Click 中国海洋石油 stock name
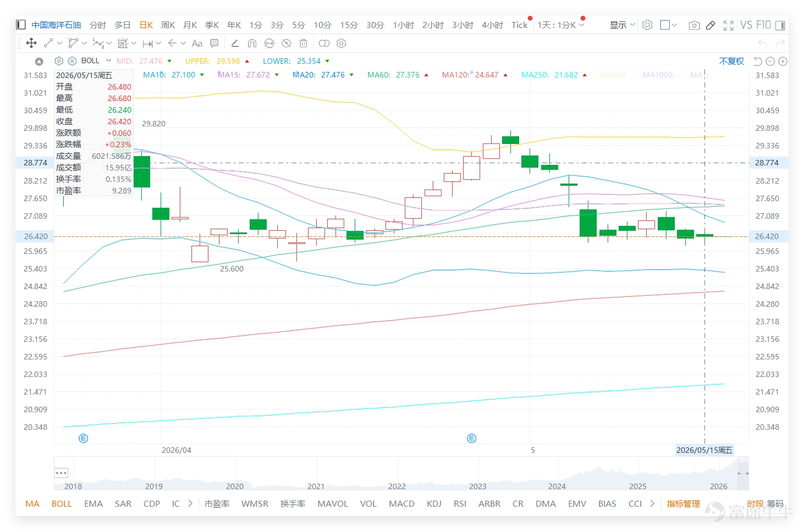The width and height of the screenshot is (804, 532). (56, 25)
